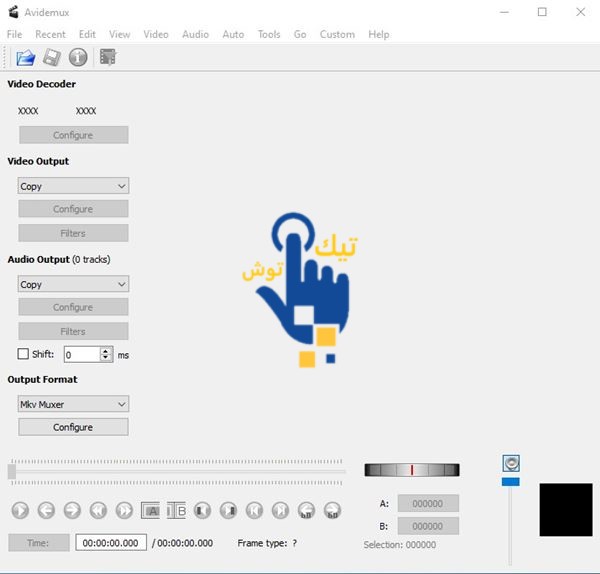Open the Audio Output codec dropdown
Screen dimensions: 600x574
pos(73,284)
